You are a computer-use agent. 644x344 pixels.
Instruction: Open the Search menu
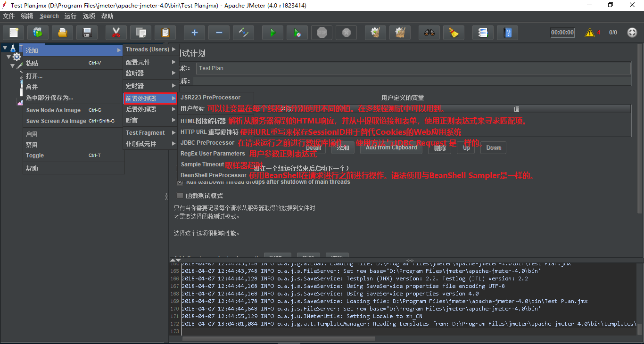49,16
